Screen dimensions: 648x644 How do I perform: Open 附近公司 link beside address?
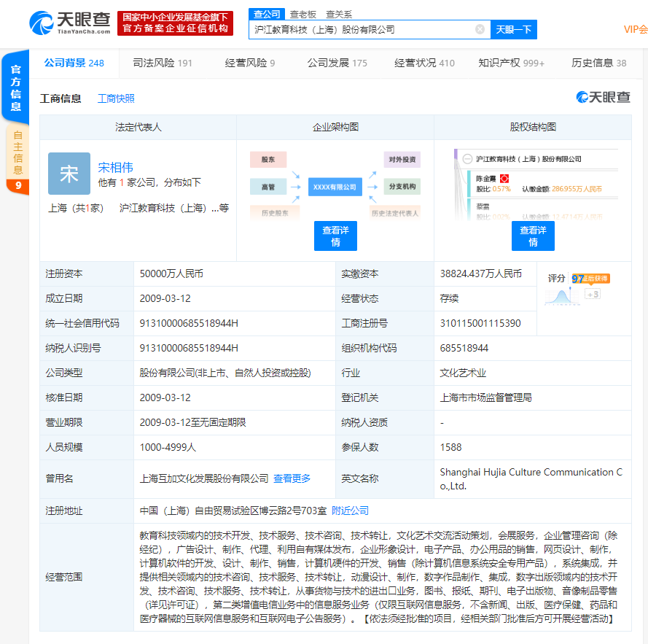pyautogui.click(x=350, y=511)
